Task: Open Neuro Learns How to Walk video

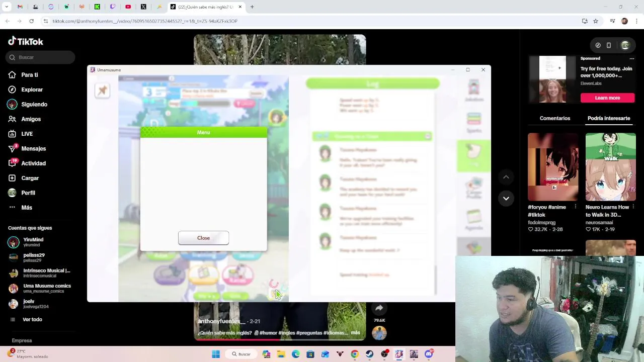Action: (x=610, y=166)
